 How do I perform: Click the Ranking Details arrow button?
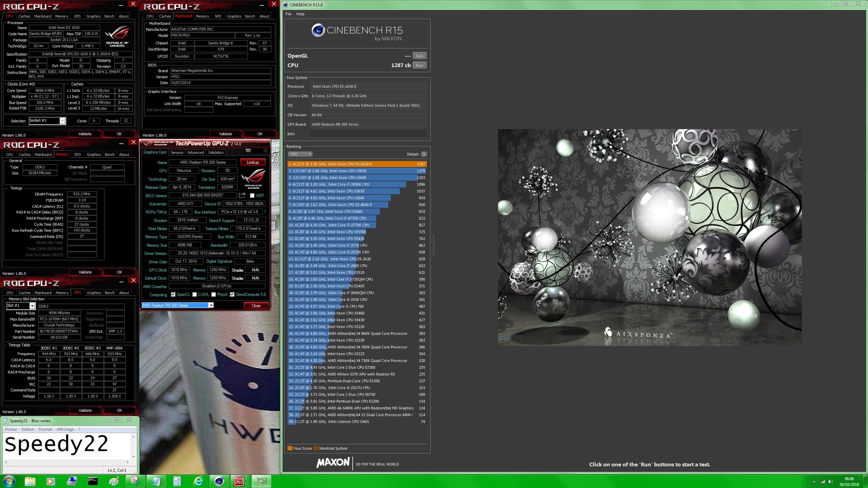[424, 154]
